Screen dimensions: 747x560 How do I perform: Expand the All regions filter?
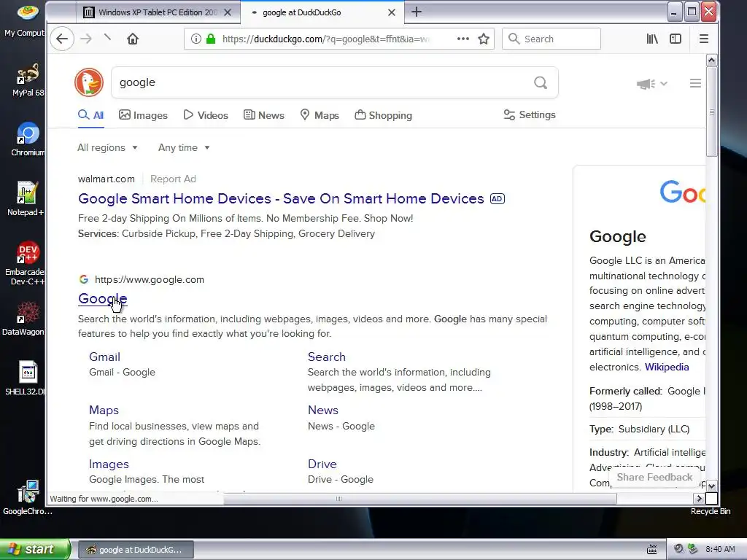[108, 147]
